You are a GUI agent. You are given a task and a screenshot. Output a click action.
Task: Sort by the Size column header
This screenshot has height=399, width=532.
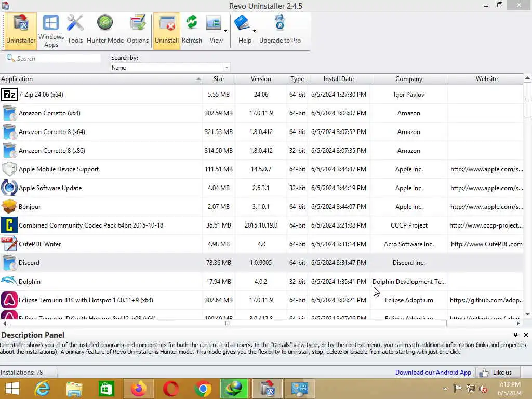tap(219, 79)
